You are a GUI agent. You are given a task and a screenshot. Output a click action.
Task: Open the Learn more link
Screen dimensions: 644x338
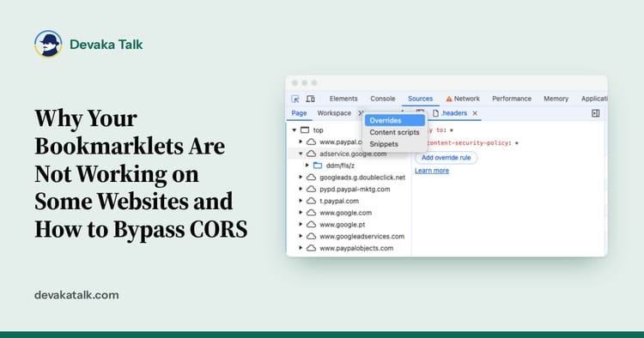click(x=432, y=171)
